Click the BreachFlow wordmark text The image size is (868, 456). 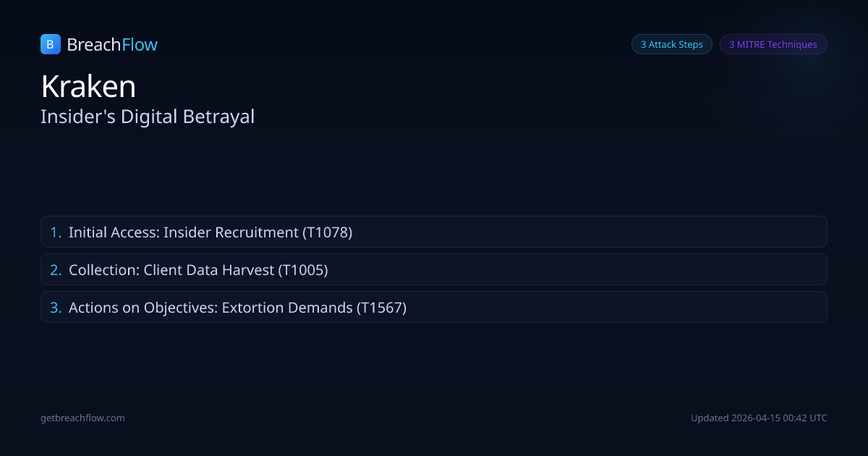[112, 45]
